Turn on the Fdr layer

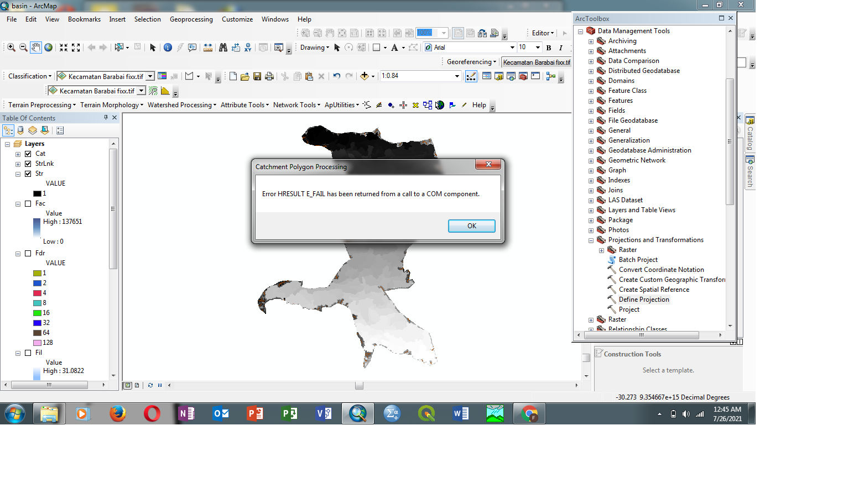coord(28,253)
